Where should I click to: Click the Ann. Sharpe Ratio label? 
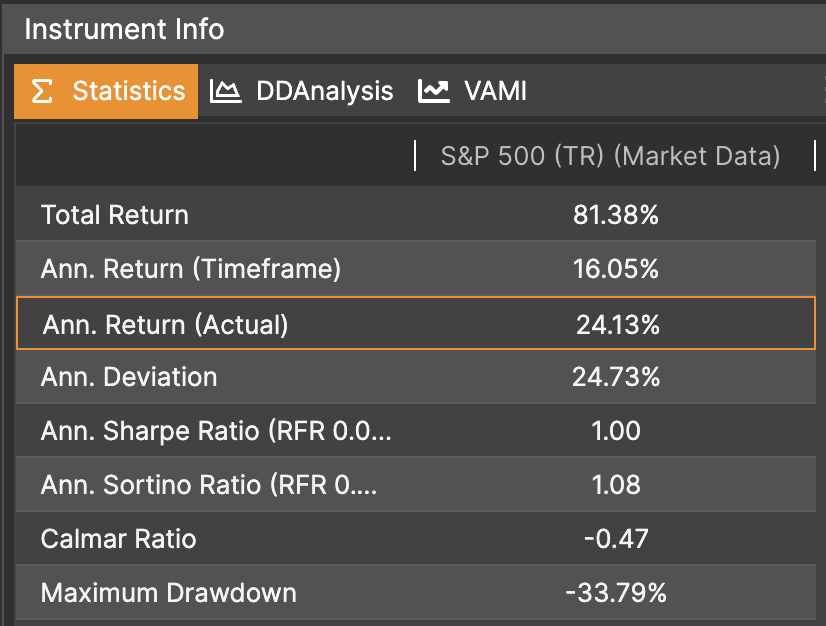coord(216,431)
